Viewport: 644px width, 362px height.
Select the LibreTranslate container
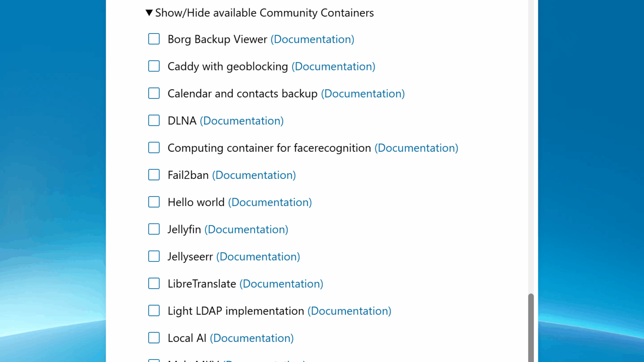click(154, 283)
